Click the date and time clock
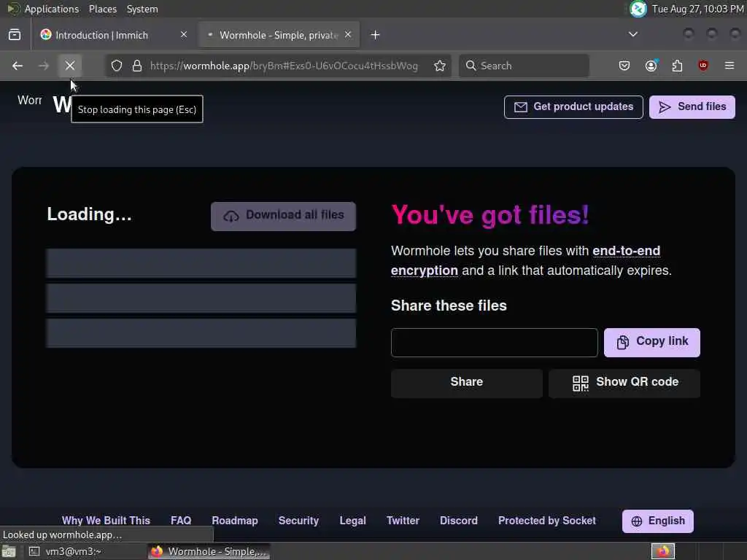This screenshot has width=747, height=560. (698, 9)
